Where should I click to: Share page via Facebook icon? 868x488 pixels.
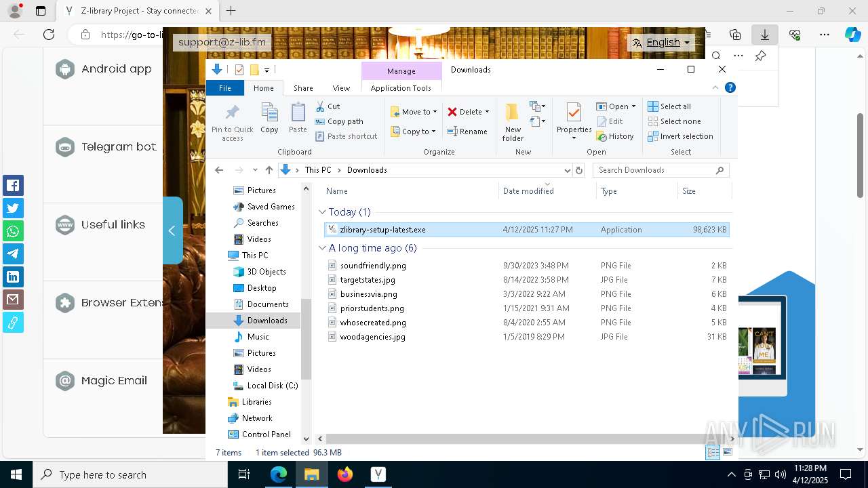click(13, 185)
